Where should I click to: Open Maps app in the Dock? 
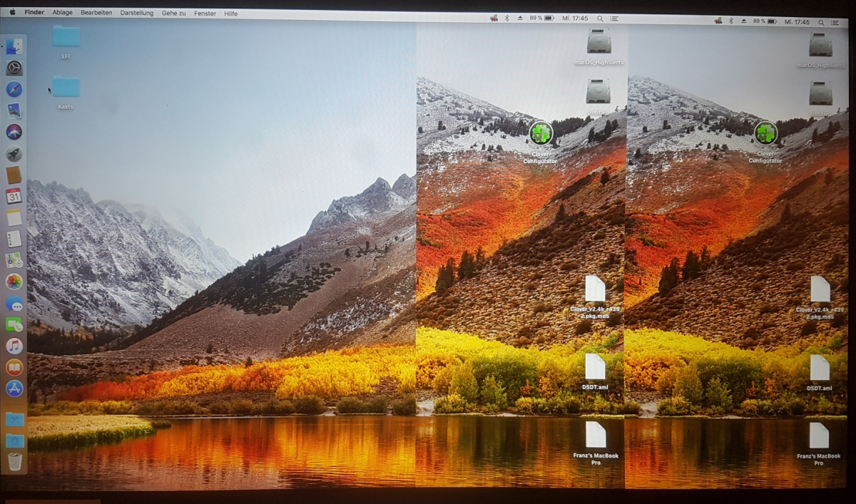click(14, 260)
